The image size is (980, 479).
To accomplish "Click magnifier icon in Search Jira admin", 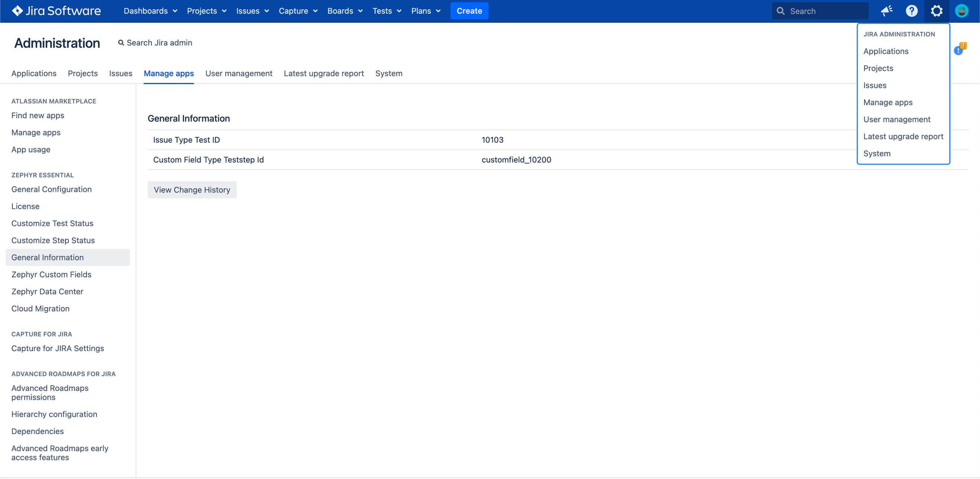I will click(121, 43).
